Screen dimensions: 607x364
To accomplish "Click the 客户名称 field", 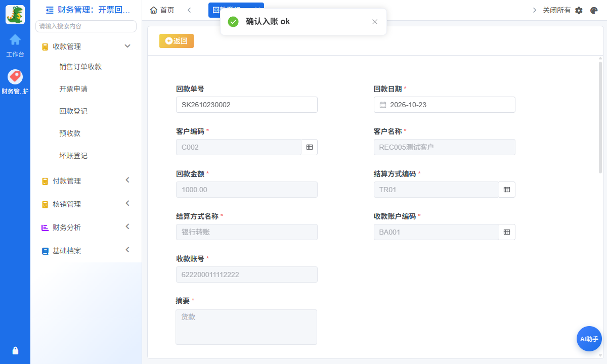I will coord(444,147).
